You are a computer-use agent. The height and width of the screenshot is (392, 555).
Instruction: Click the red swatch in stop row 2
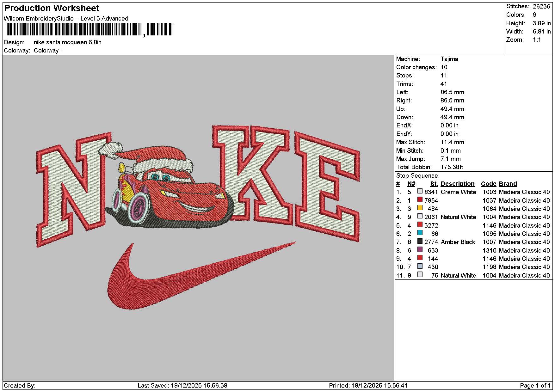420,199
